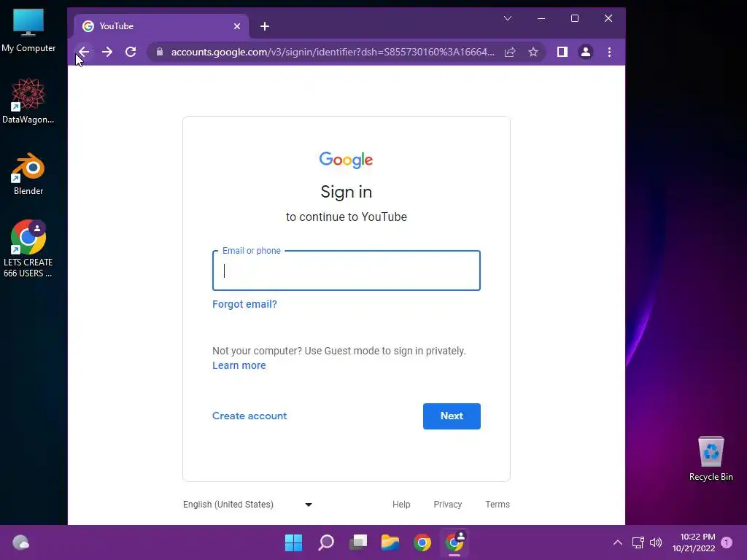This screenshot has height=560, width=747.
Task: Open the Terms footer link
Action: point(498,505)
